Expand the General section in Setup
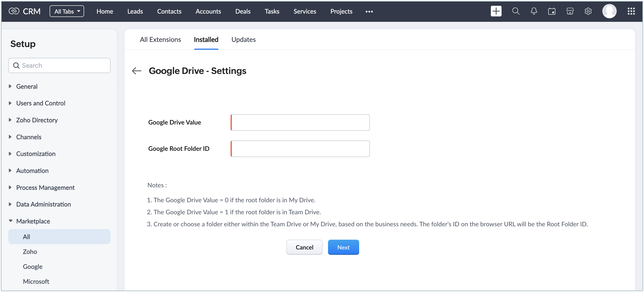The width and height of the screenshot is (644, 292). click(27, 86)
